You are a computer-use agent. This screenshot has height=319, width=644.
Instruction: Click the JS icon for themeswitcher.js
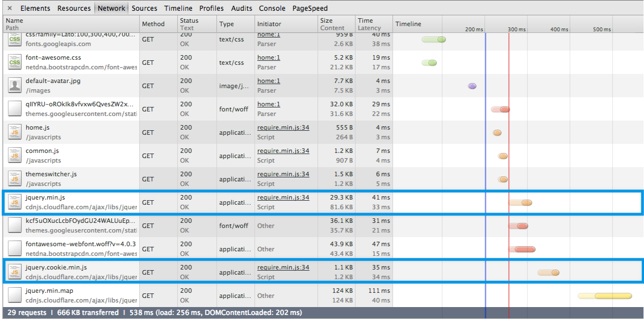[x=15, y=179]
